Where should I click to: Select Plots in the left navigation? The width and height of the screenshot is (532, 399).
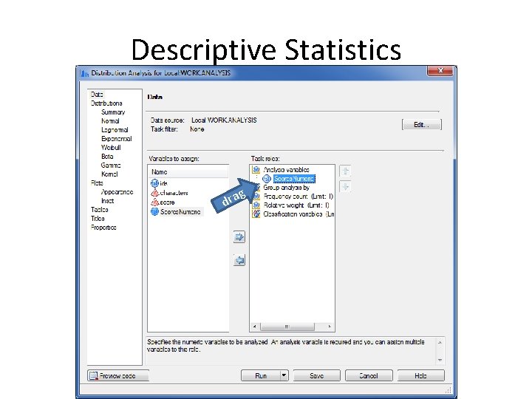97,183
